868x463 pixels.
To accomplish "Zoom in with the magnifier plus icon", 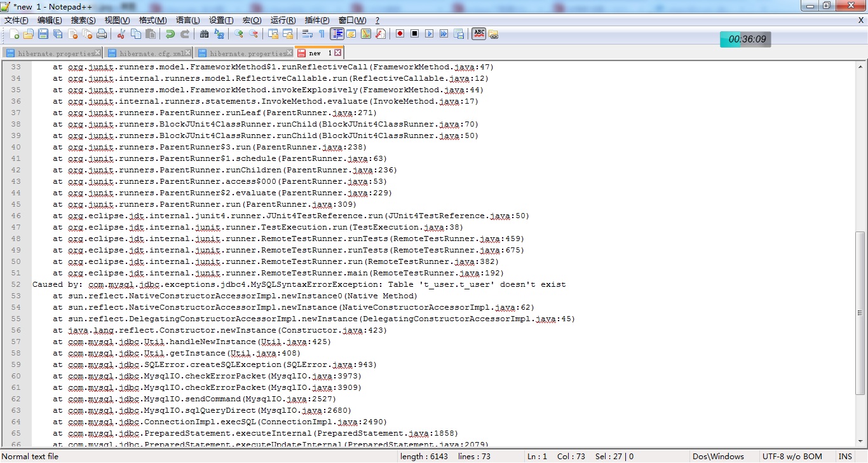I will point(238,34).
